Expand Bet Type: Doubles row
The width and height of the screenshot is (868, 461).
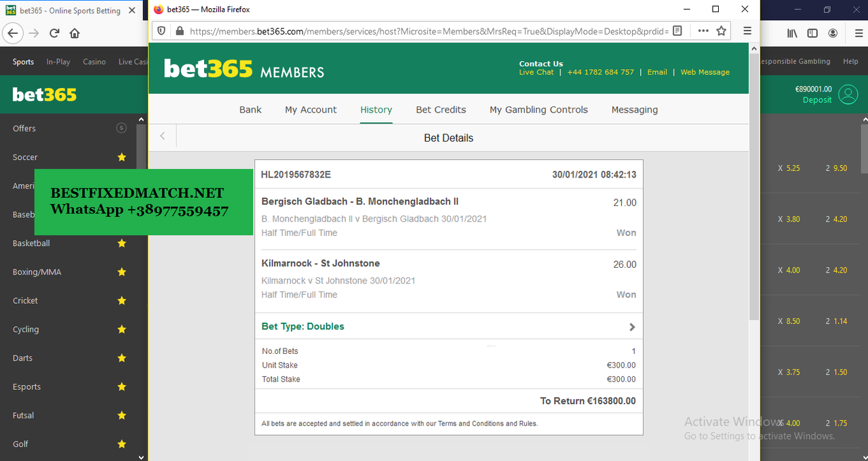pyautogui.click(x=449, y=327)
